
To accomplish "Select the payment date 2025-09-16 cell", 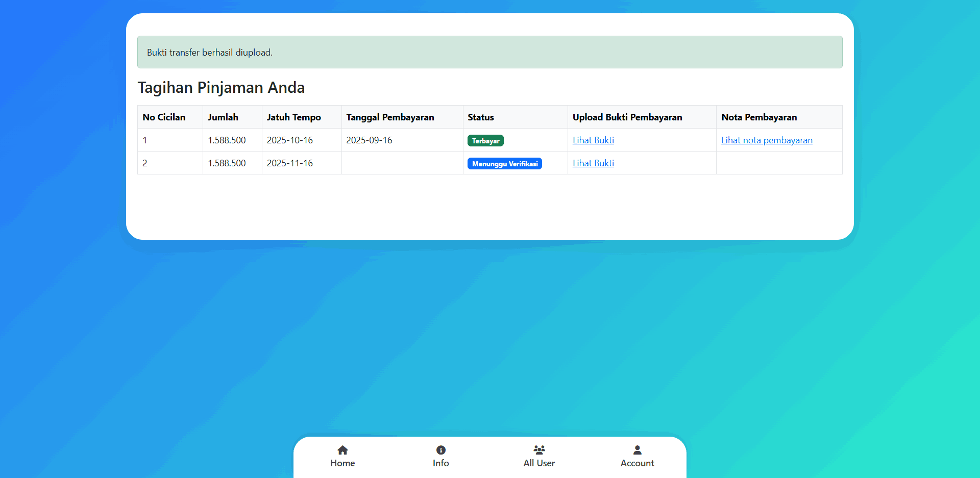I will (369, 140).
